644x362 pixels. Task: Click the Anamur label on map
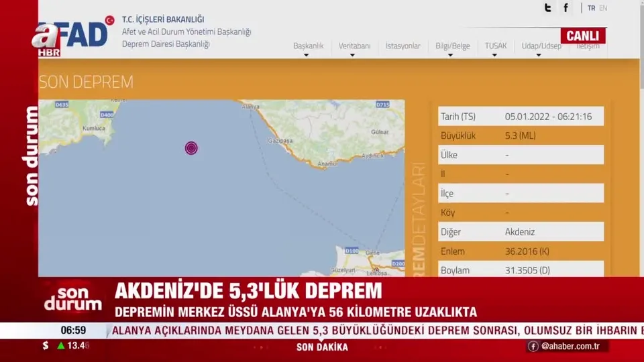pos(327,164)
